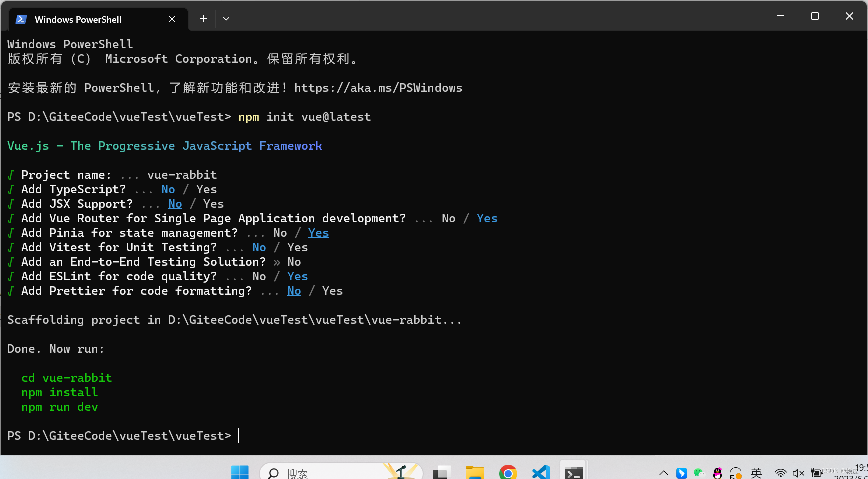Image resolution: width=868 pixels, height=479 pixels.
Task: Select the Windows PowerShell tab
Action: pos(99,19)
